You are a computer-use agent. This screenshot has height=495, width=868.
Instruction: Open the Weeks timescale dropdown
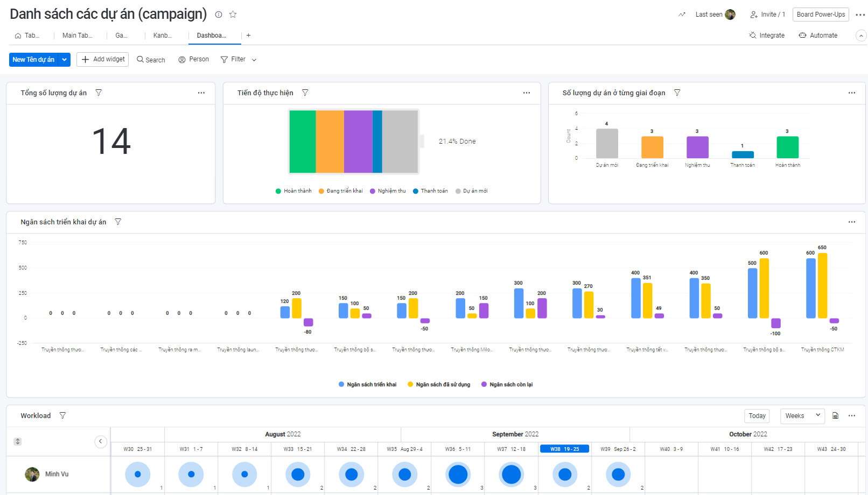pos(802,415)
